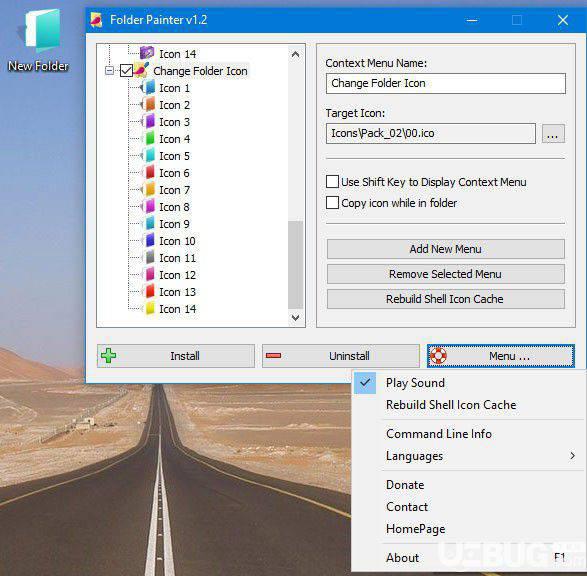
Task: Open the About menu entry
Action: coord(402,558)
